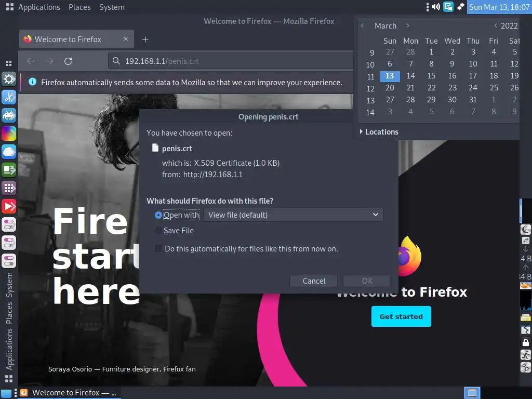
Task: Select the Welcome to Firefox tab
Action: [76, 39]
